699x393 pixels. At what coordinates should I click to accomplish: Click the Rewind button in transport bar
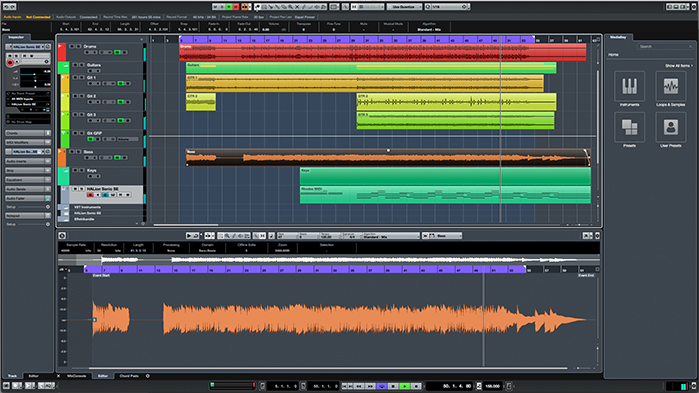358,386
